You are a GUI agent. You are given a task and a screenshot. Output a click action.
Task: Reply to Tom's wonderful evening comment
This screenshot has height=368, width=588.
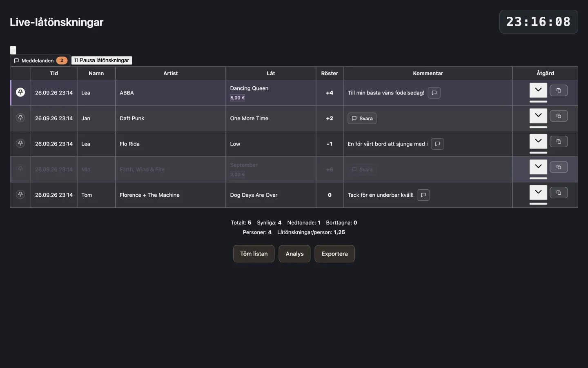[x=423, y=195]
